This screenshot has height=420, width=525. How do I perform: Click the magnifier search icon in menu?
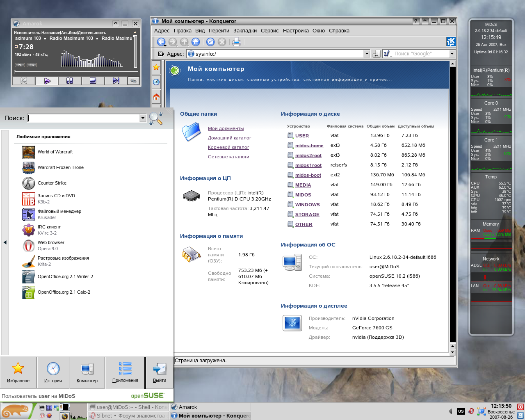[156, 118]
